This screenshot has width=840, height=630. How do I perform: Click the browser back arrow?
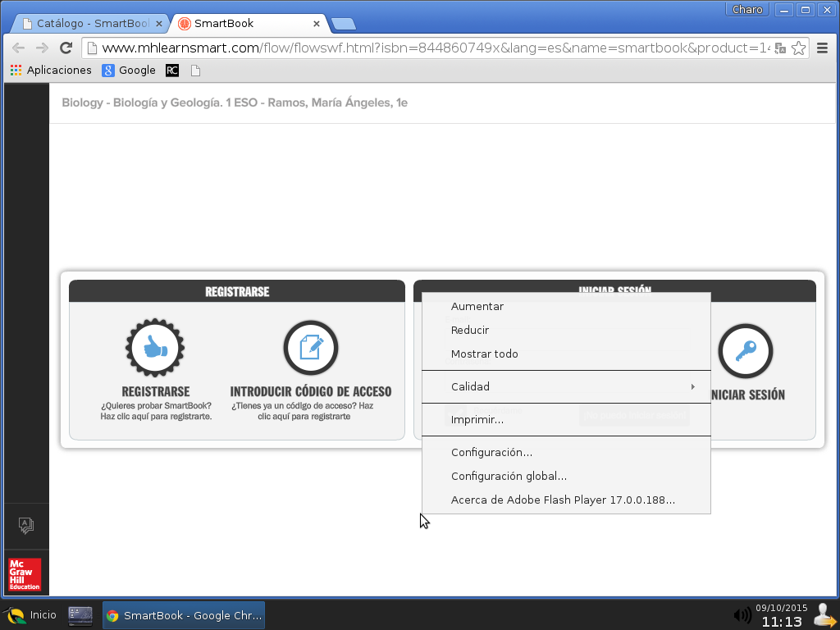click(18, 48)
